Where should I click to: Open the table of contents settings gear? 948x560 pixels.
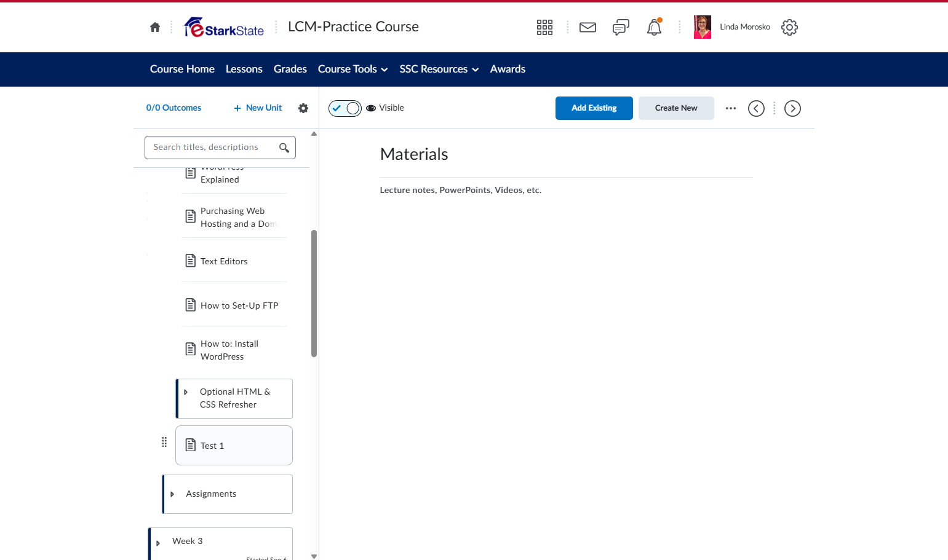(x=303, y=108)
